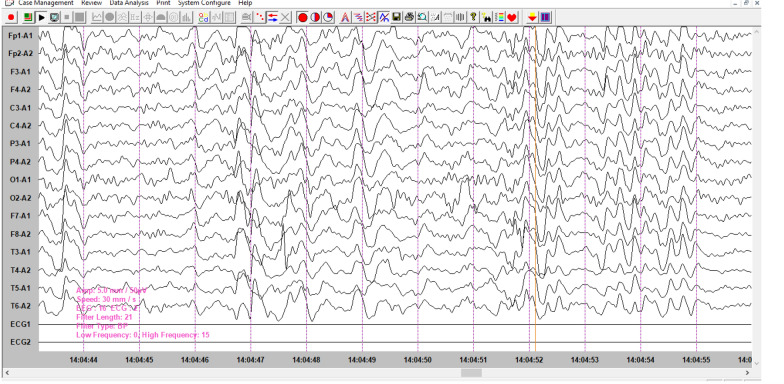Open the Case Management menu
Image resolution: width=784 pixels, height=384 pixels.
point(46,3)
